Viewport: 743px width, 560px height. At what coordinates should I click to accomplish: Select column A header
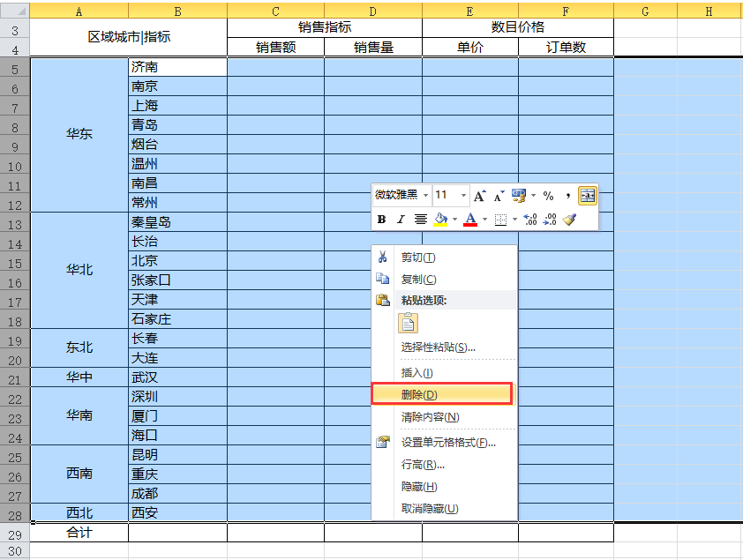pyautogui.click(x=79, y=11)
